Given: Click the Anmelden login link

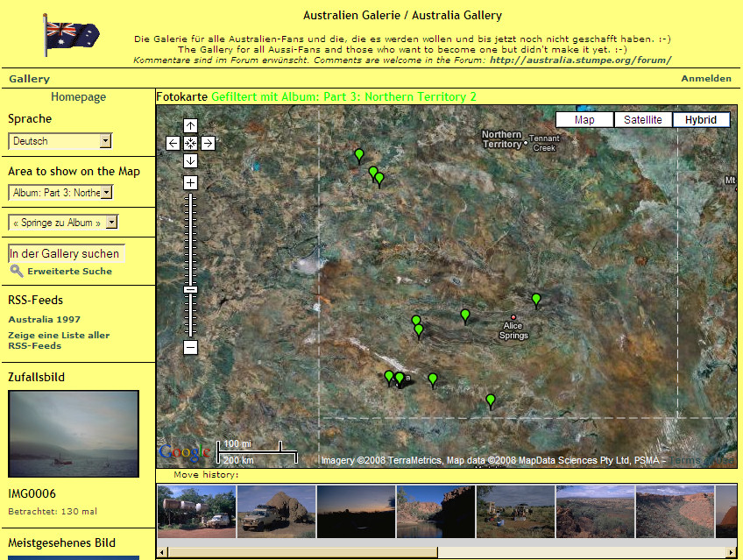Looking at the screenshot, I should tap(705, 79).
